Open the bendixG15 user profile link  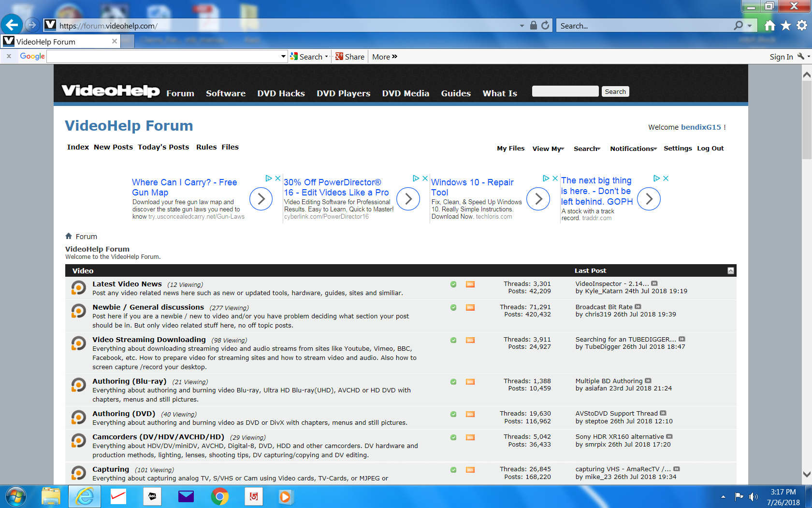coord(701,127)
